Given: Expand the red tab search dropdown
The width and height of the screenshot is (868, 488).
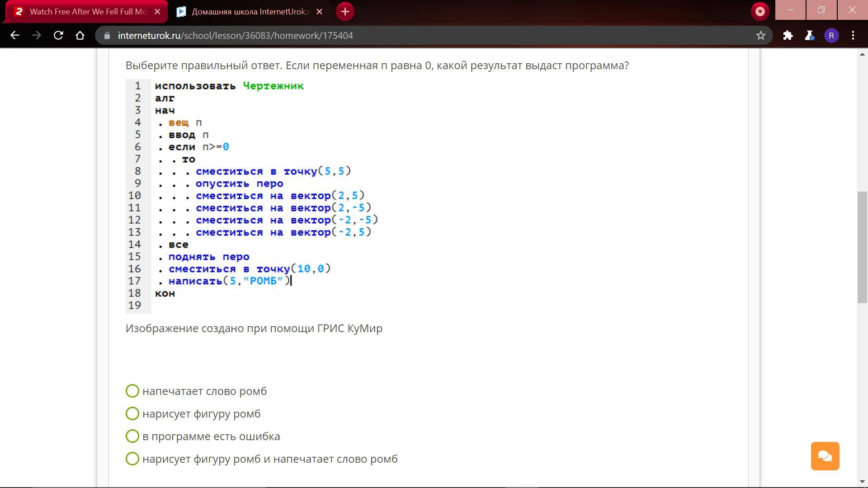Looking at the screenshot, I should (x=760, y=12).
